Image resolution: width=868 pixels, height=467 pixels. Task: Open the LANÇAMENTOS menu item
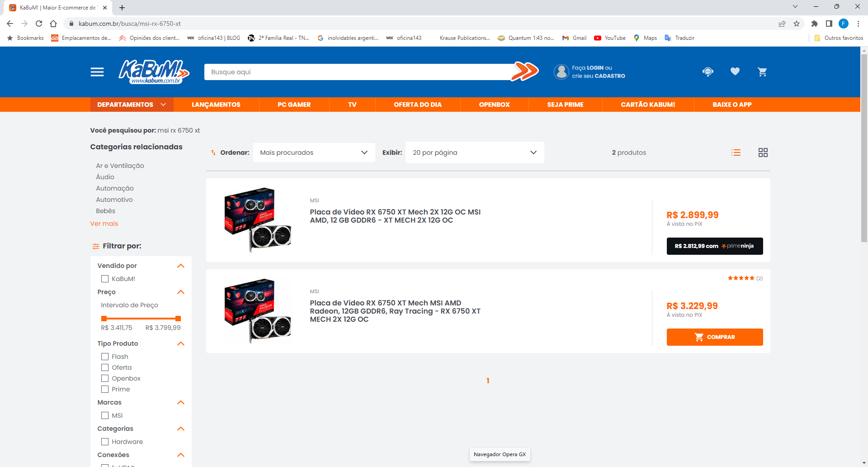point(216,105)
